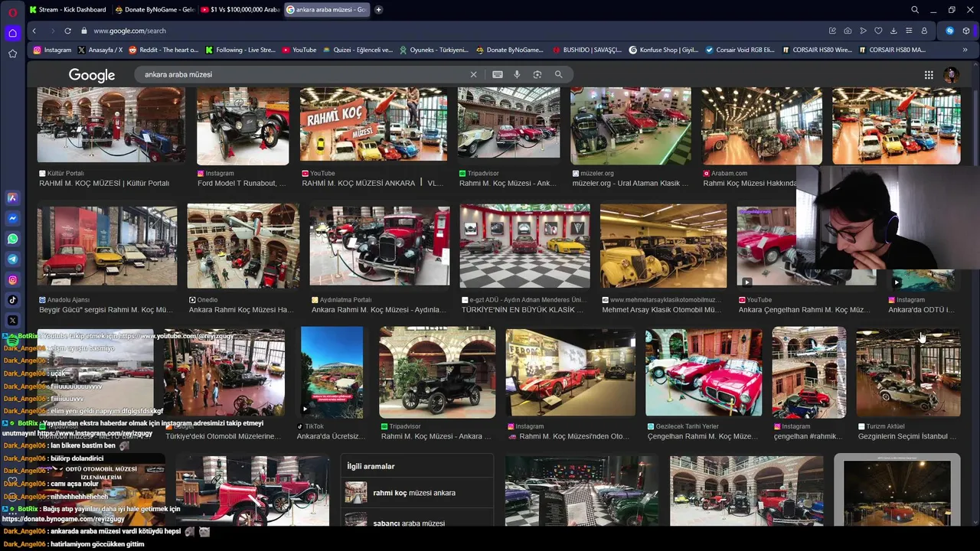This screenshot has height=551, width=980.
Task: Open the Instagram bookmark
Action: (52, 50)
